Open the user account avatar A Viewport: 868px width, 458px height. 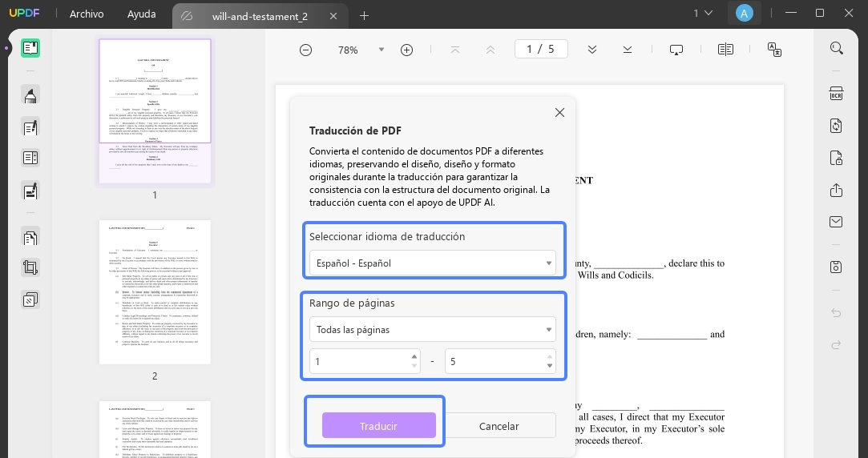pos(744,14)
